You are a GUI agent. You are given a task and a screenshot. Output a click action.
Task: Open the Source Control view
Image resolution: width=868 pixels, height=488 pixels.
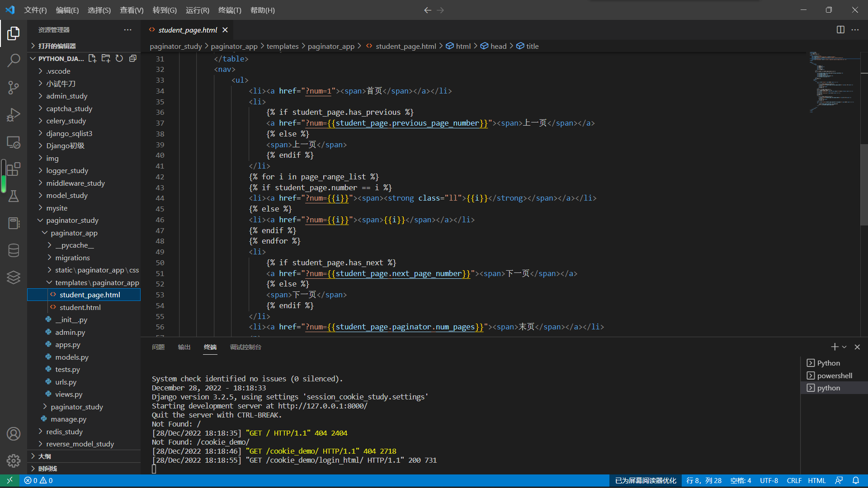tap(14, 88)
